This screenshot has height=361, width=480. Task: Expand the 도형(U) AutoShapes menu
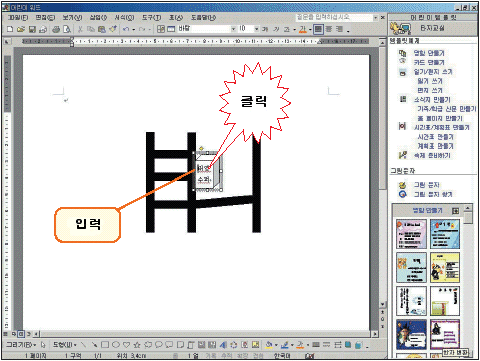tap(65, 344)
